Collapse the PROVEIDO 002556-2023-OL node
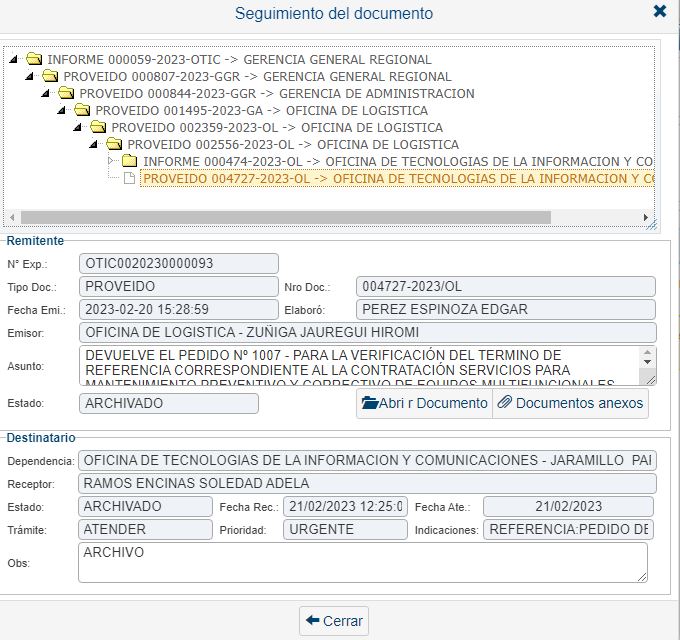 94,144
